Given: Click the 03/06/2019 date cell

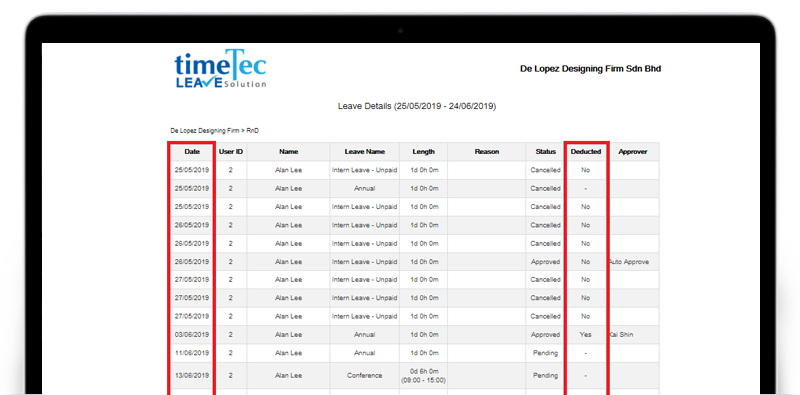Looking at the screenshot, I should point(192,335).
